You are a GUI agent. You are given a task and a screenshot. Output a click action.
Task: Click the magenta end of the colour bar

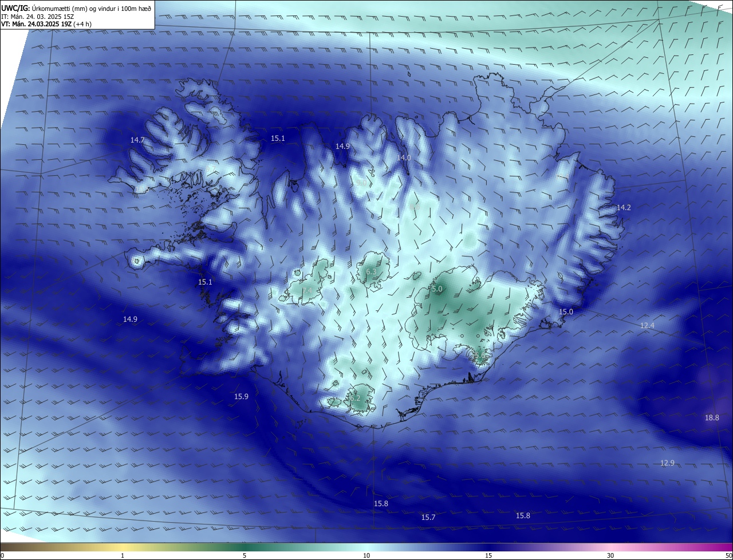pos(727,547)
